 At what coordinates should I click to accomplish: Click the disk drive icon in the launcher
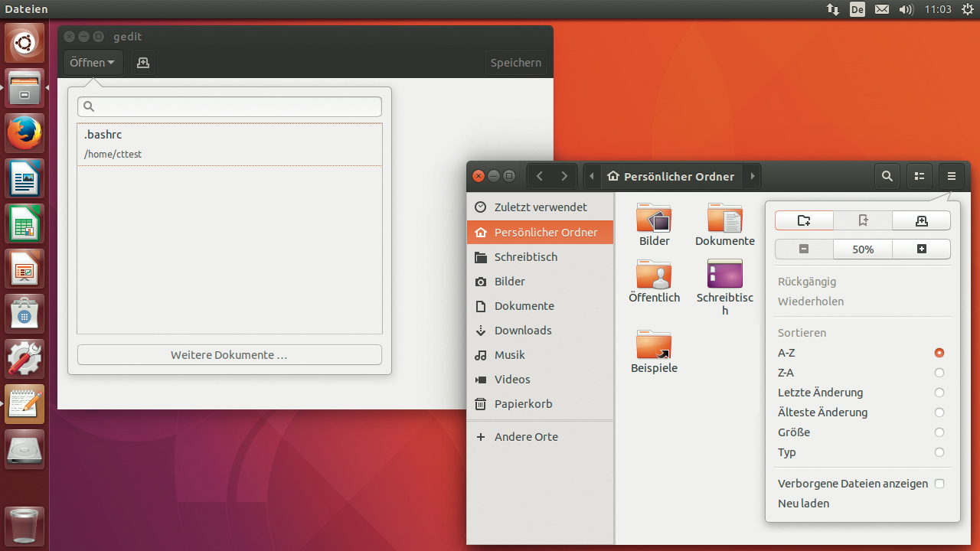pos(25,450)
